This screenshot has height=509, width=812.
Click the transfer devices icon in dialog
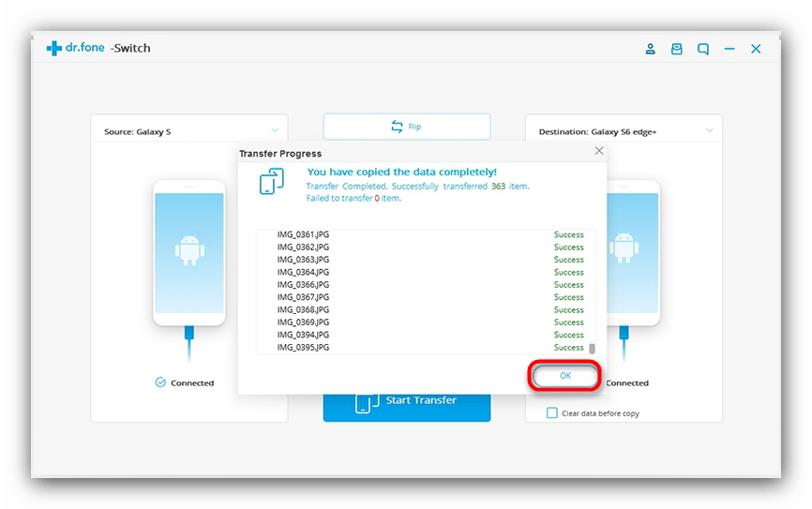[272, 181]
